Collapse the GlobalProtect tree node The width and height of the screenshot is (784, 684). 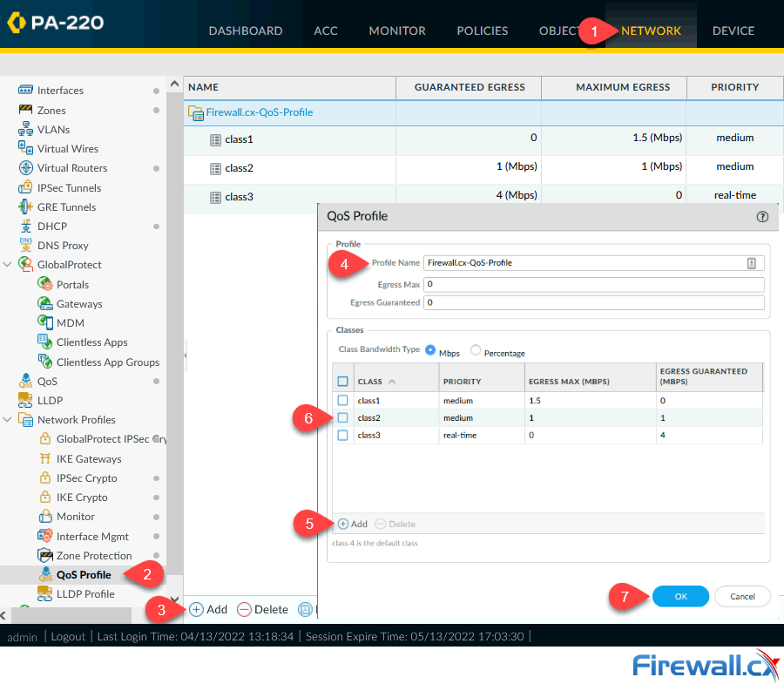[7, 264]
